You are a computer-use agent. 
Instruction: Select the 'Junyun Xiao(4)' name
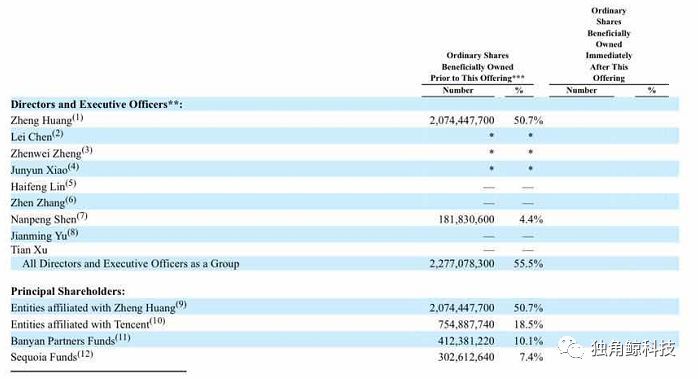pos(45,169)
